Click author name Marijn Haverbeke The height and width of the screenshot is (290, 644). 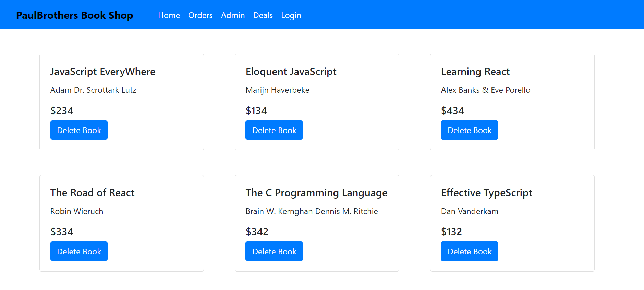[278, 90]
